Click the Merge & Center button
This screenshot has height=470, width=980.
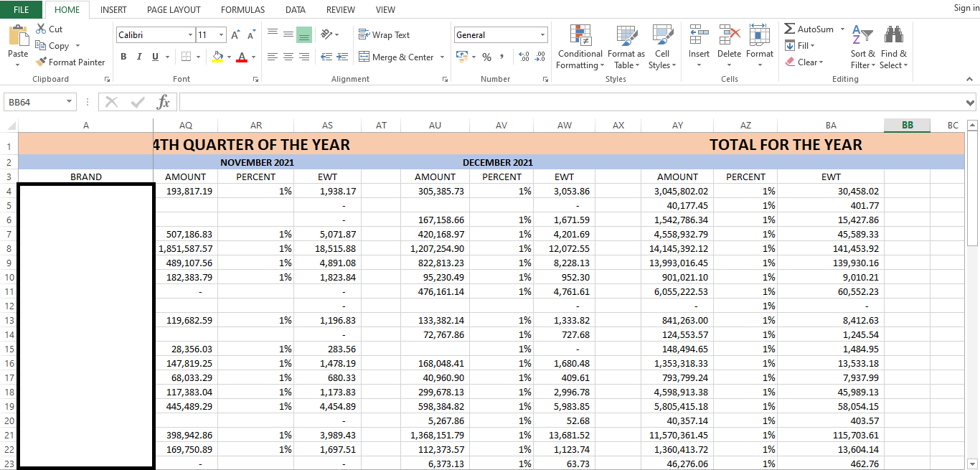tap(396, 57)
